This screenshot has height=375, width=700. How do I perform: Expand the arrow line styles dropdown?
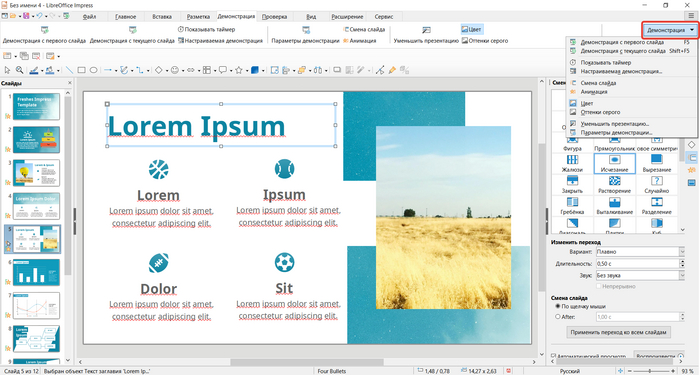116,71
